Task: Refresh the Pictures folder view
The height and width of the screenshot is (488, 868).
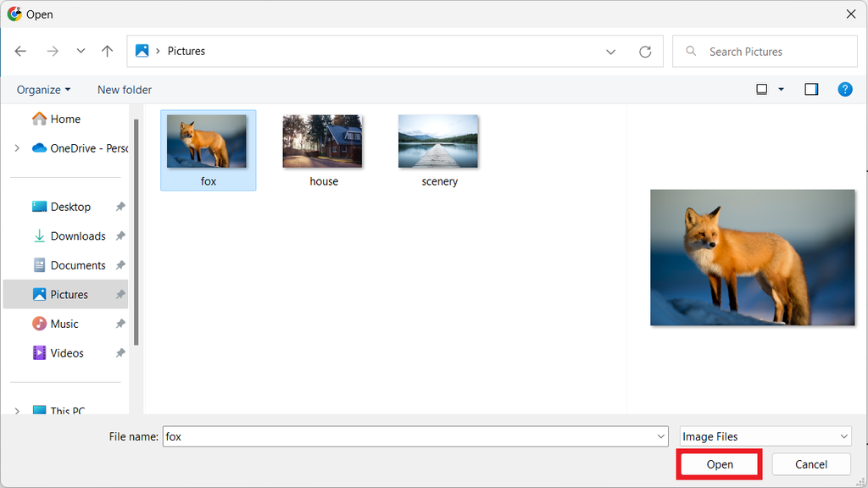Action: [645, 51]
